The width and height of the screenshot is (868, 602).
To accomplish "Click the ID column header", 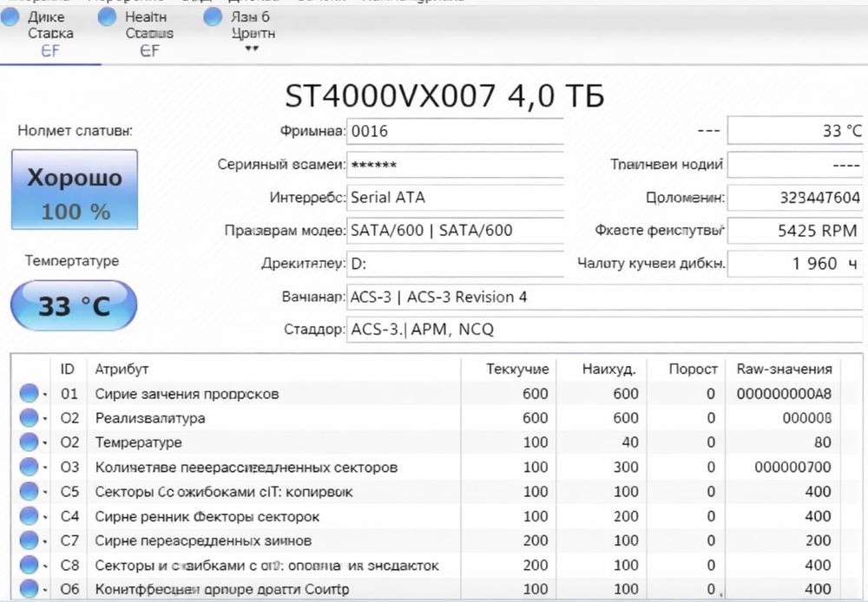I will pos(67,369).
